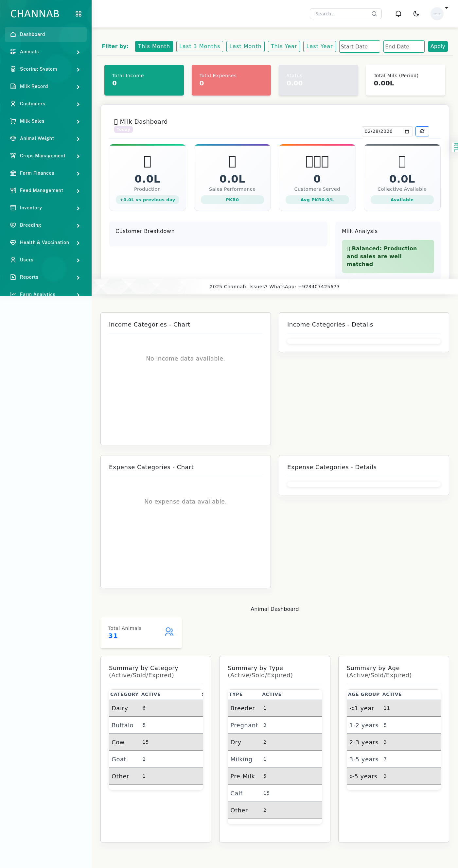The height and width of the screenshot is (868, 458).
Task: Toggle dark mode with moon icon
Action: (416, 14)
